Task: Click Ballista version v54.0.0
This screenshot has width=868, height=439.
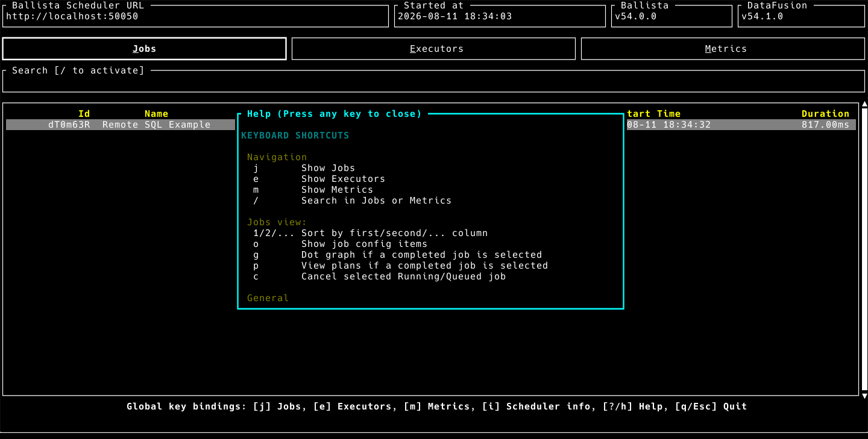Action: coord(636,16)
